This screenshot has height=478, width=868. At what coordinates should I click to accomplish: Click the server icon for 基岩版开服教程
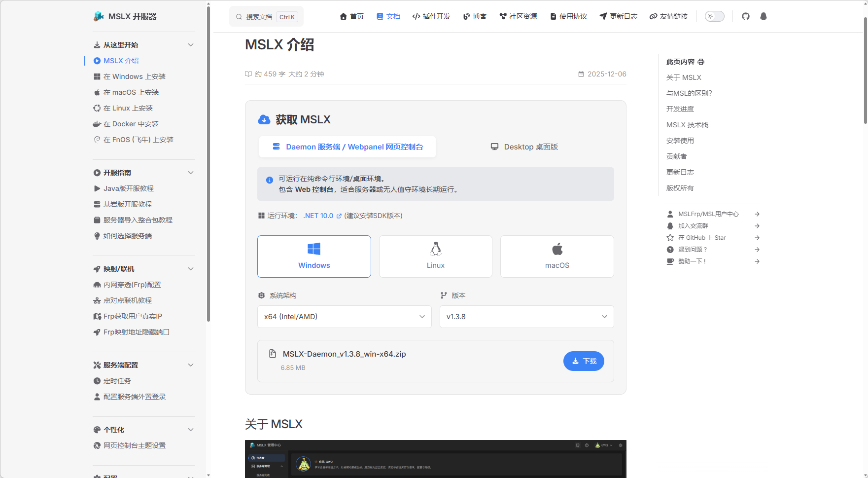(97, 204)
